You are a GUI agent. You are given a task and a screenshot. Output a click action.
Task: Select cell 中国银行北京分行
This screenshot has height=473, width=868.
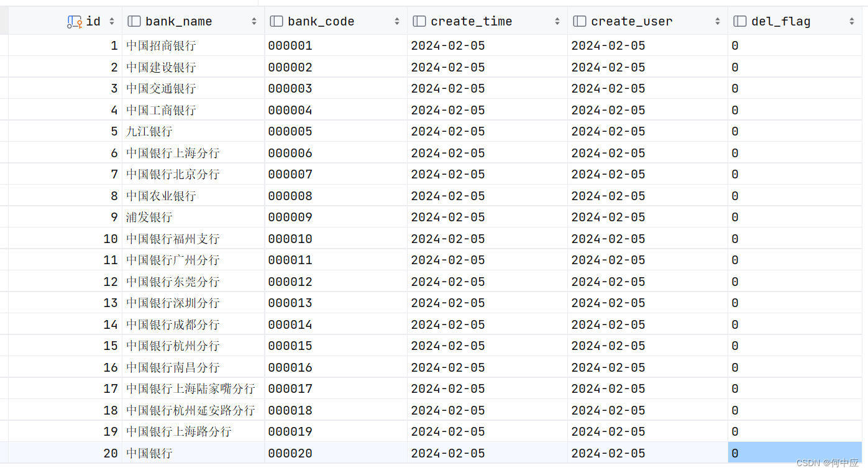click(x=193, y=174)
